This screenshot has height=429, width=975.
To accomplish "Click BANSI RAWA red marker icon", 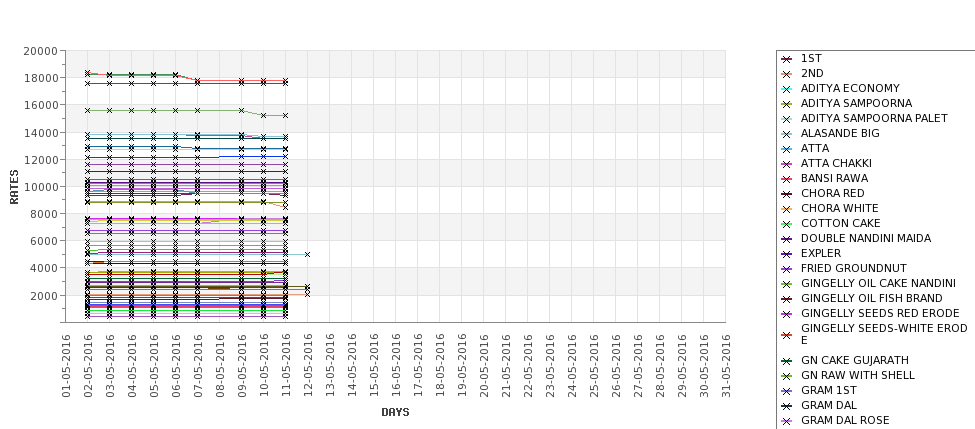I will pyautogui.click(x=787, y=178).
